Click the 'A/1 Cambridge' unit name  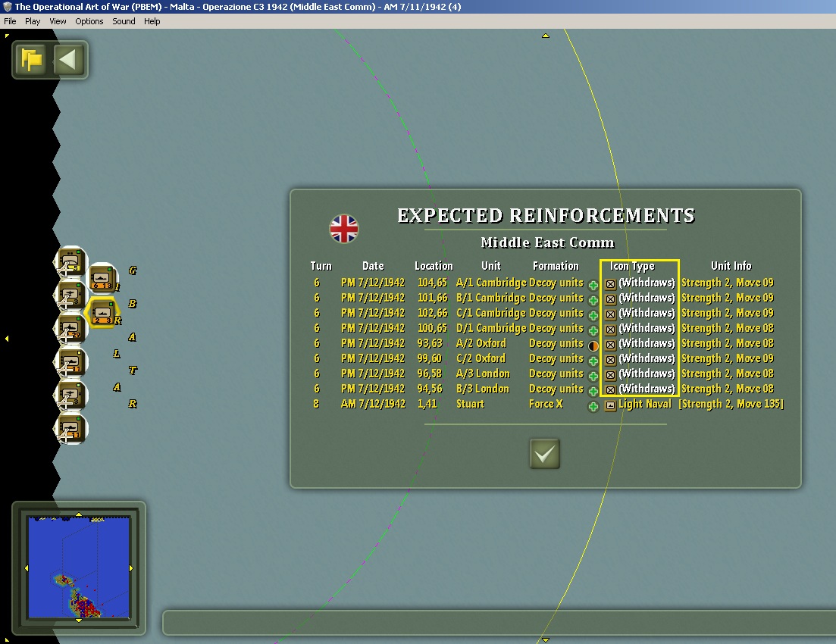click(x=491, y=283)
